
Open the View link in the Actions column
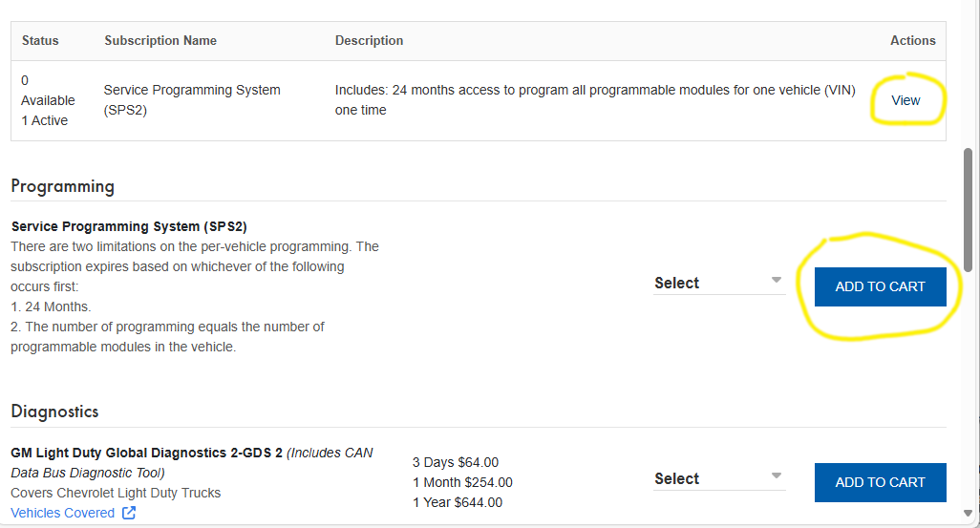(905, 100)
